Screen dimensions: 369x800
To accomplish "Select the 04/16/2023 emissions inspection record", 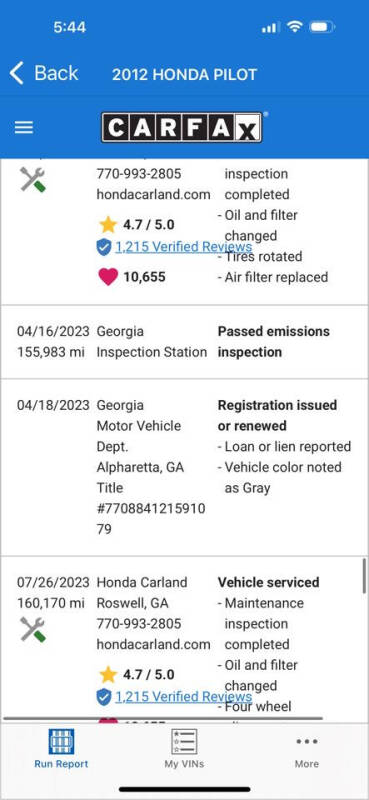I will tap(184, 342).
